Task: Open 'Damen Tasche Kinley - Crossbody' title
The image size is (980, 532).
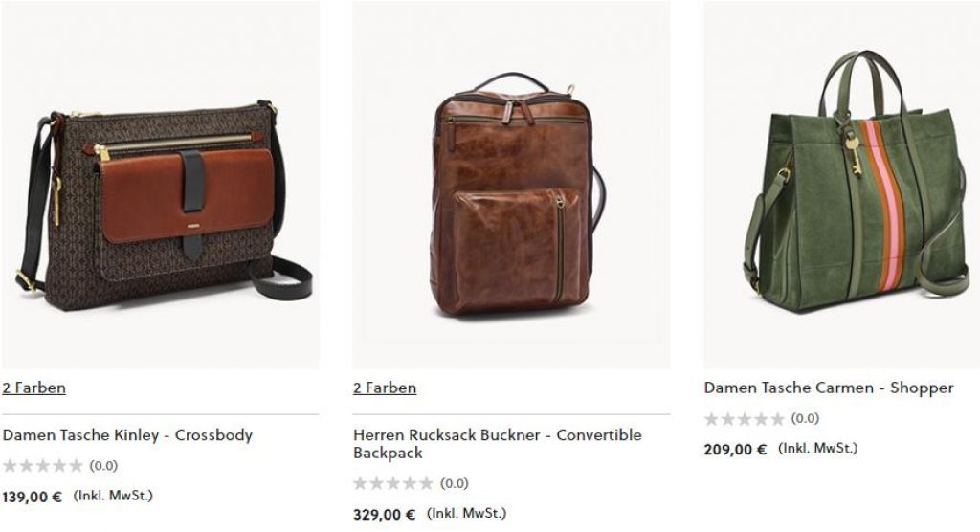Action: [x=127, y=435]
